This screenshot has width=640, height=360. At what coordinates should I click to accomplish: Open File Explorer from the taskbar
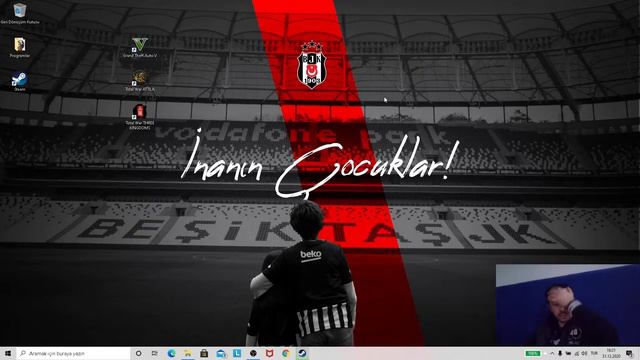pos(188,353)
